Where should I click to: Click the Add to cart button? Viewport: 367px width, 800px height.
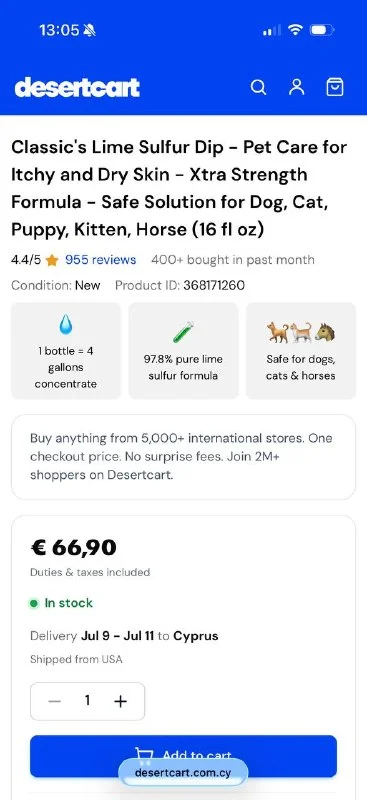[183, 756]
